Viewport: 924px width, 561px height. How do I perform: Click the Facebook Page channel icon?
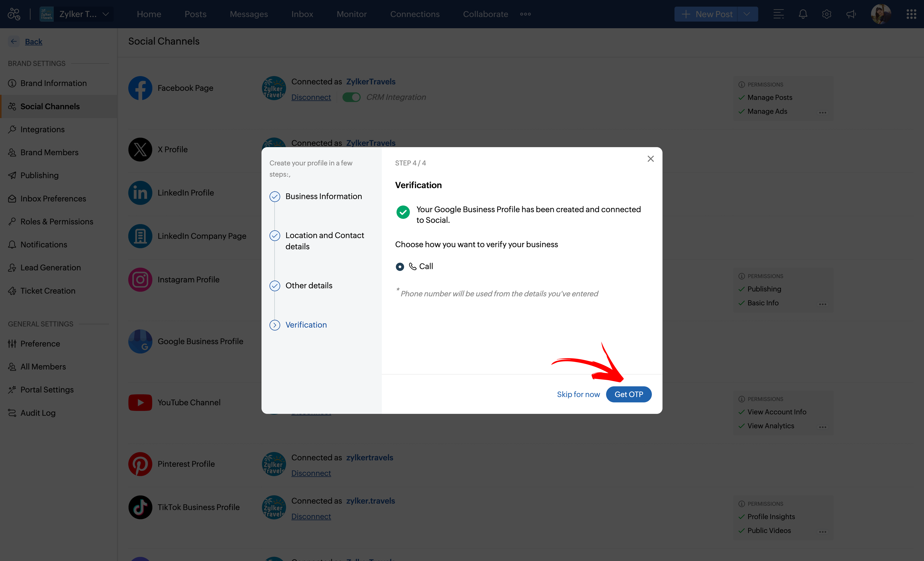point(140,88)
